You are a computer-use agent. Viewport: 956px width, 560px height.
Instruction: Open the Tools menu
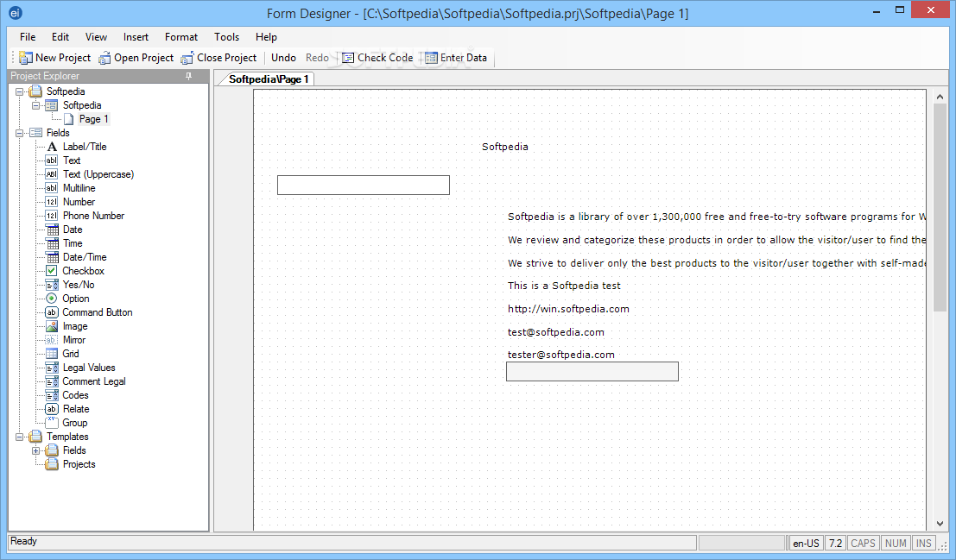[226, 37]
